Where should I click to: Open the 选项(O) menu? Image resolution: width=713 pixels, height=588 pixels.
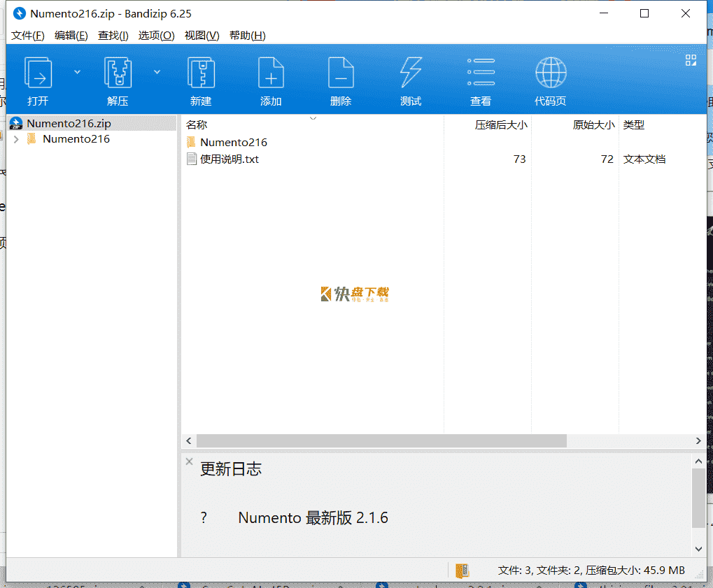(157, 36)
